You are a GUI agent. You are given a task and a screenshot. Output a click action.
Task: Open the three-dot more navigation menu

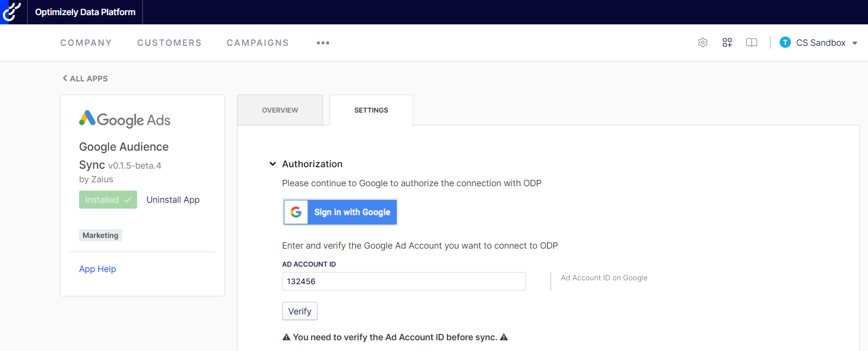click(x=323, y=43)
